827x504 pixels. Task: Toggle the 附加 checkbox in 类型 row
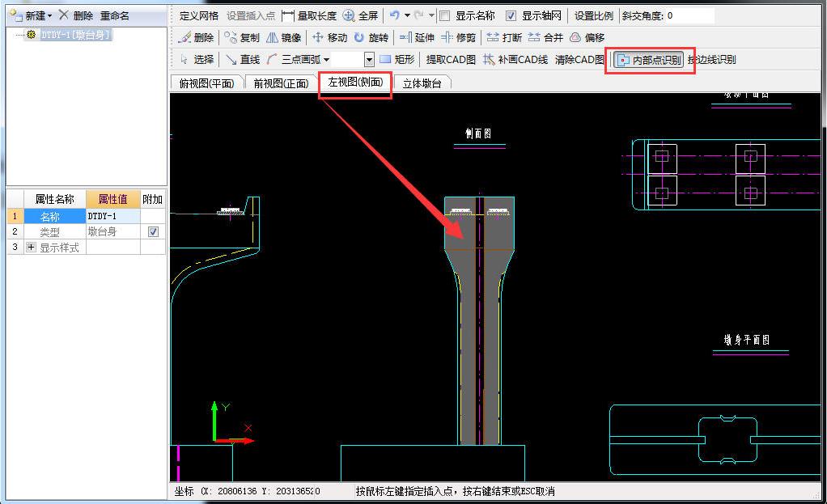[154, 232]
